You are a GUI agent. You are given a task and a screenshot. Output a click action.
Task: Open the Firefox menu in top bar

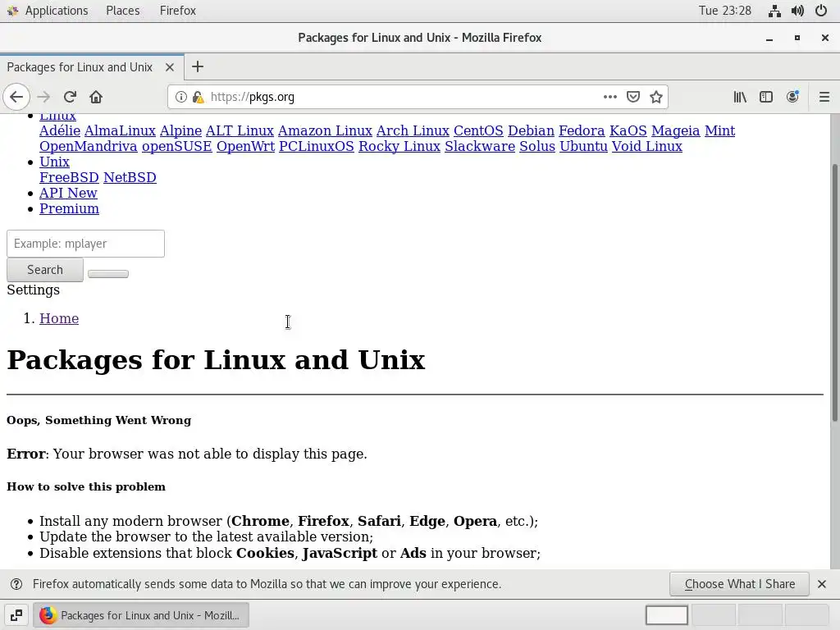178,11
